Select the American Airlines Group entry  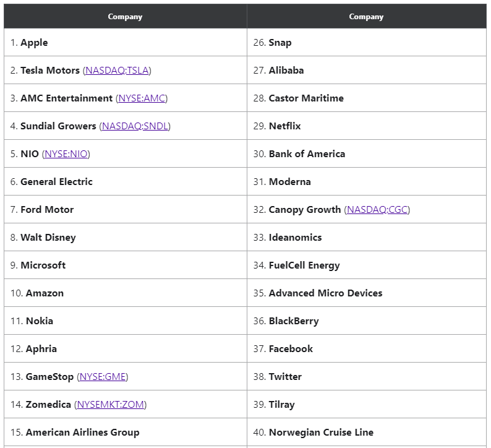(x=83, y=433)
